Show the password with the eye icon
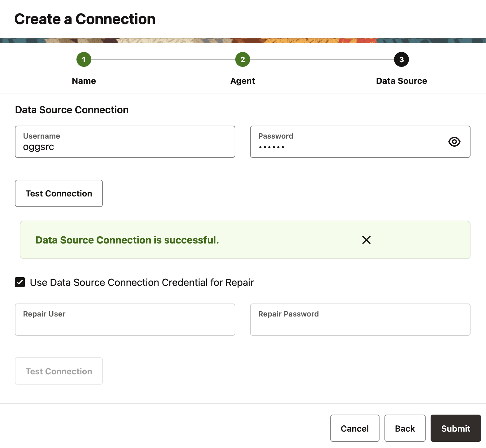The image size is (486, 448). (454, 142)
